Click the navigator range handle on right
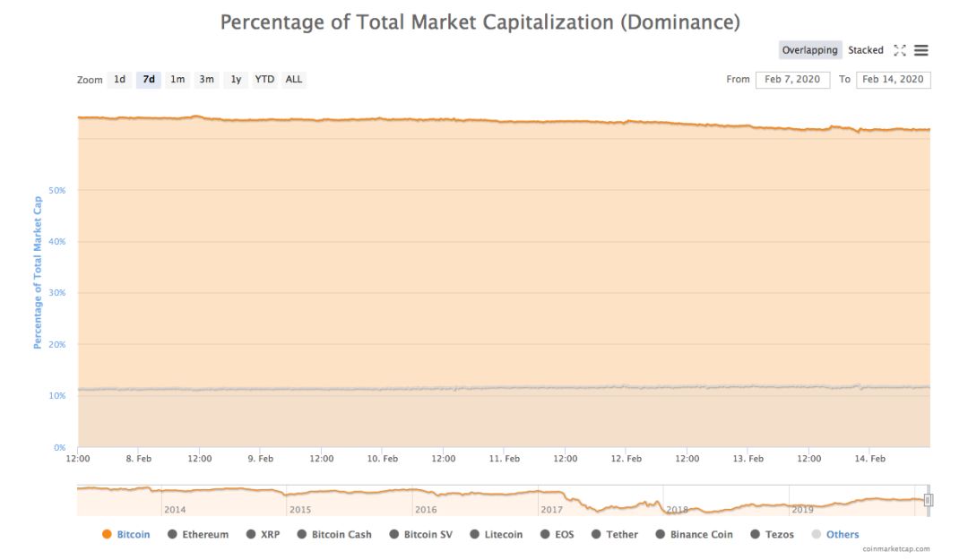968x560 pixels. click(929, 500)
